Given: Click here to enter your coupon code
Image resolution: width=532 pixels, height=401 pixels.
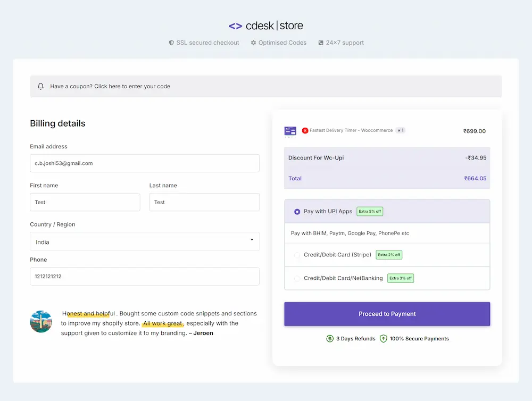Looking at the screenshot, I should [x=132, y=86].
